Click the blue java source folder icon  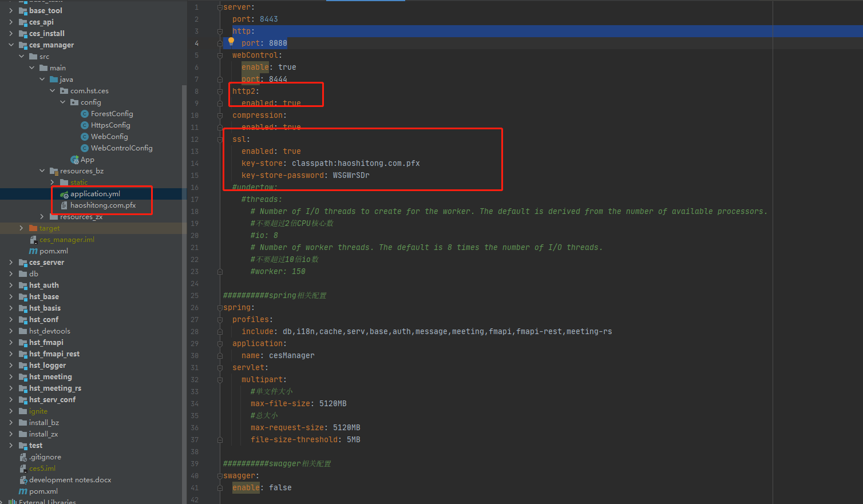point(54,80)
